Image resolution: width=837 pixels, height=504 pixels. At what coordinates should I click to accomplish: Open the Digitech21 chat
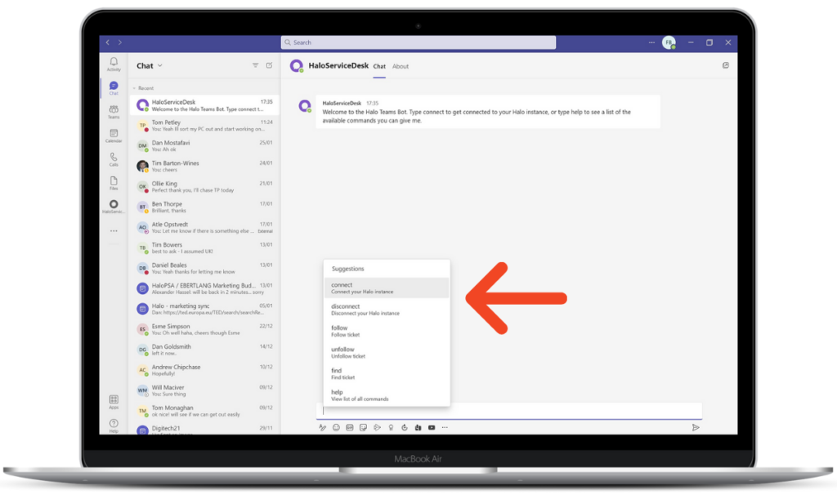[x=204, y=429]
